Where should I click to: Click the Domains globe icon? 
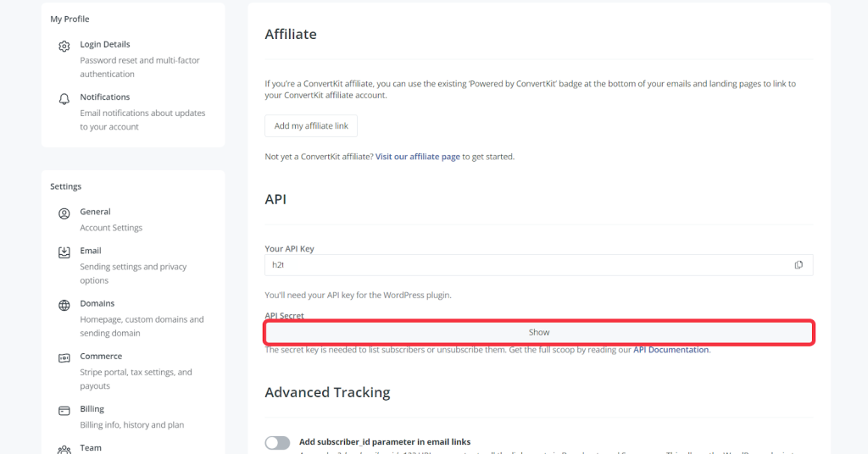(64, 305)
